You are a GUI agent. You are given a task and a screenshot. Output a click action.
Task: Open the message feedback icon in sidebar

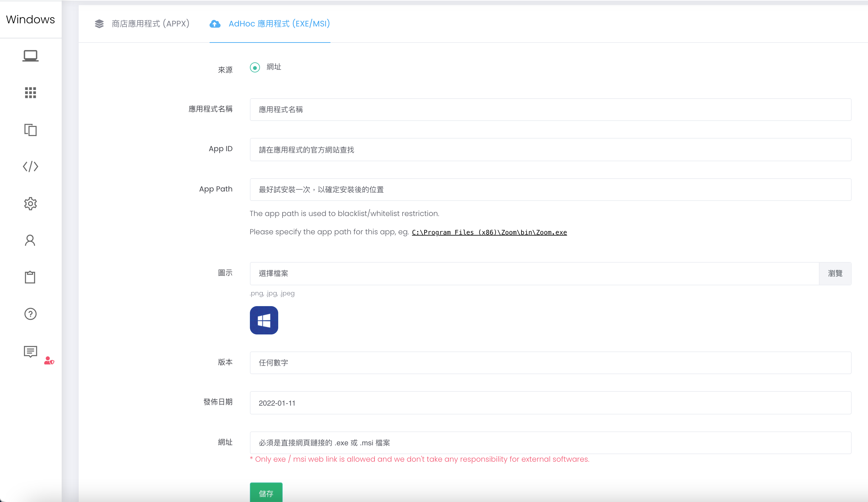30,351
